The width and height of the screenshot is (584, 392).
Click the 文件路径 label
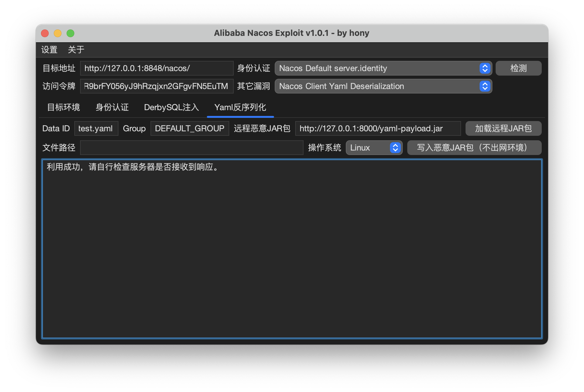coord(59,148)
